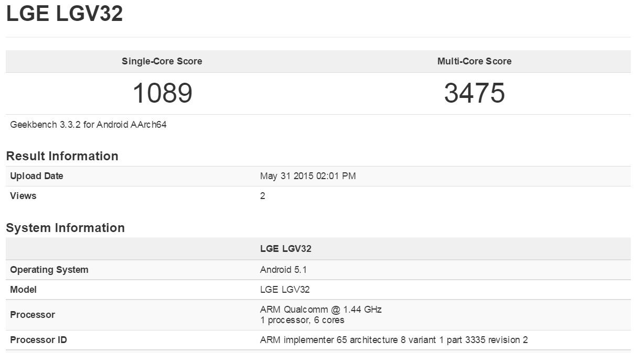644x353 pixels.
Task: Click the views count value 2
Action: (x=263, y=196)
